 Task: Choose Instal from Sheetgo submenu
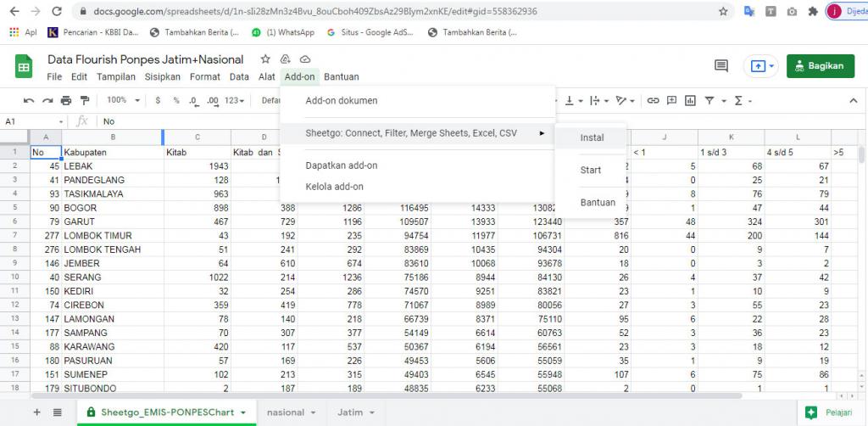(x=592, y=138)
